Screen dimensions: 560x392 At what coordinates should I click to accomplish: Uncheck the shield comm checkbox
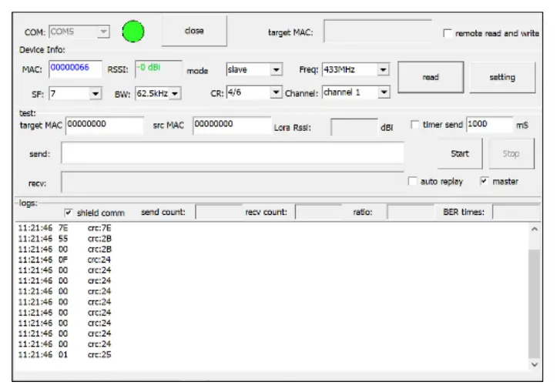tap(69, 213)
